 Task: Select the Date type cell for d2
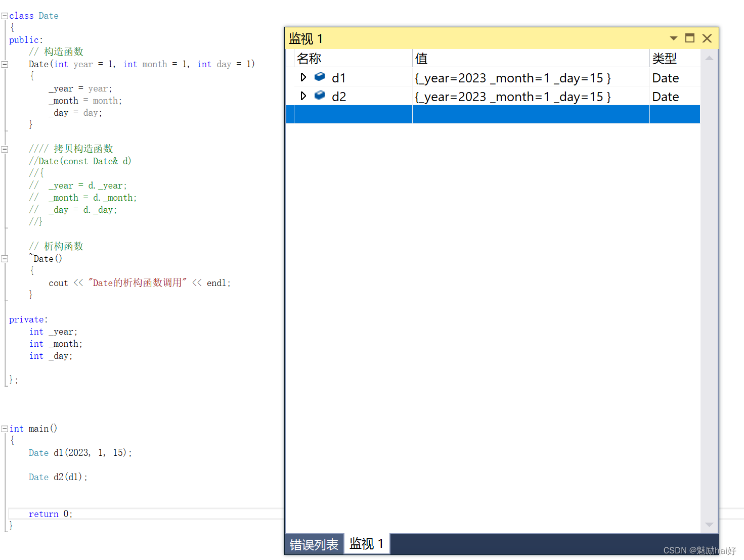(x=675, y=97)
